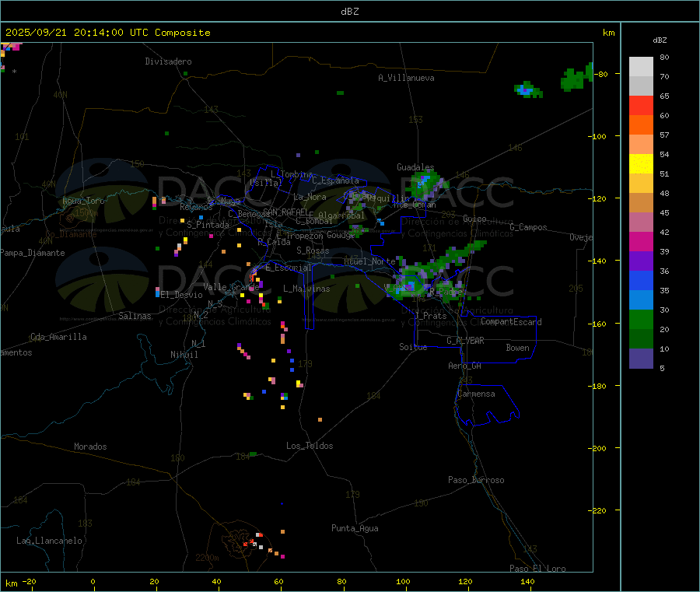The height and width of the screenshot is (592, 700).
Task: Click the Pampa_Diamante label
Action: coord(32,253)
